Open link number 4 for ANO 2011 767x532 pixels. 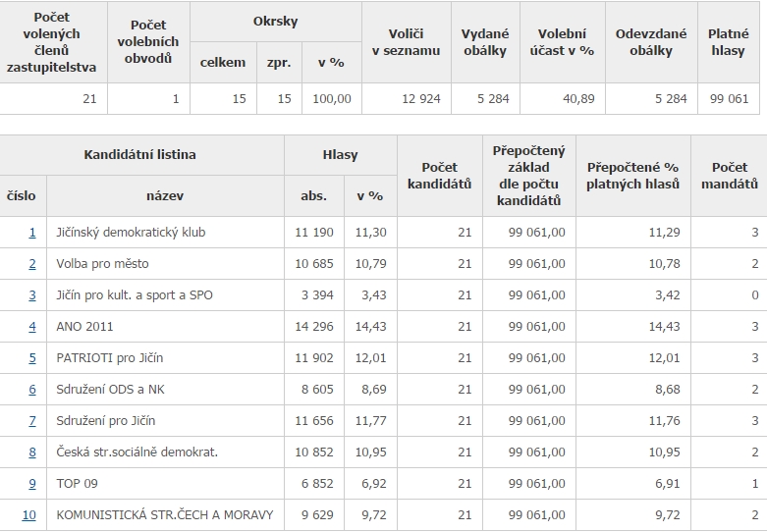(32, 327)
